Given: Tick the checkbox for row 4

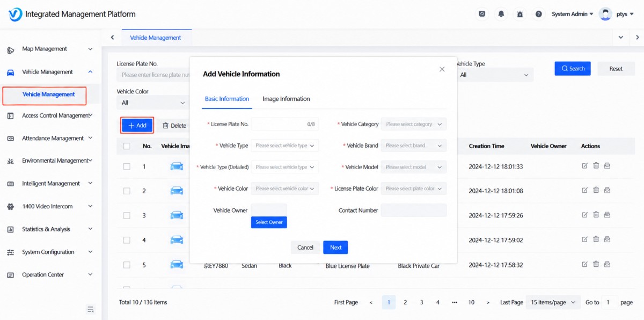Looking at the screenshot, I should [x=127, y=240].
